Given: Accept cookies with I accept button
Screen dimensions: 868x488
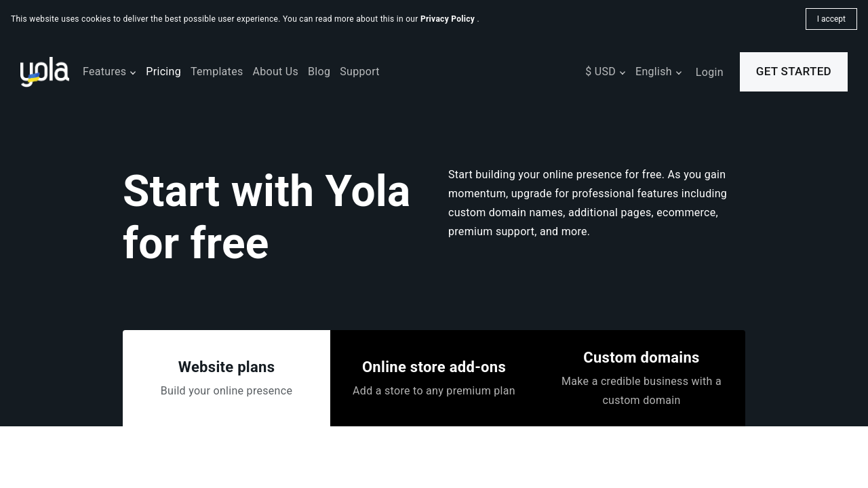Looking at the screenshot, I should pyautogui.click(x=831, y=19).
